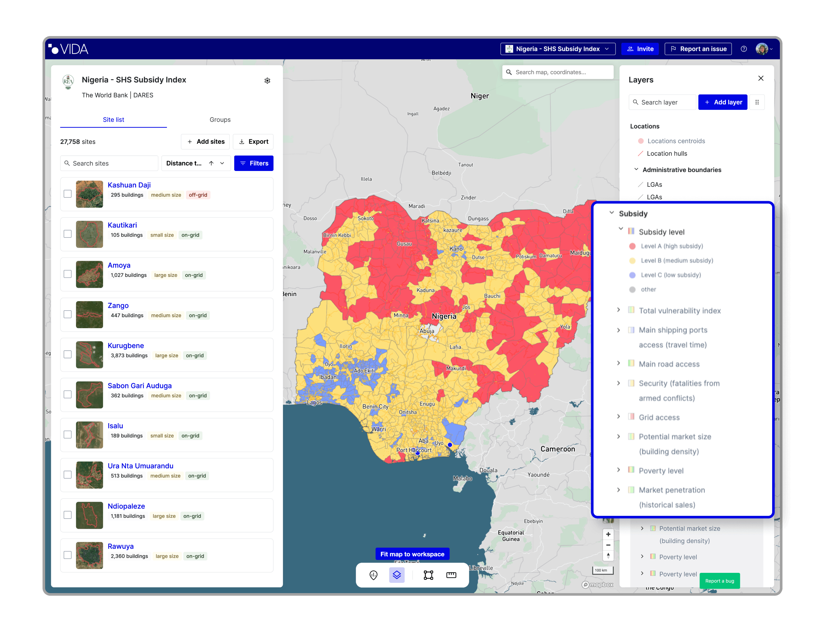Viewport: 825px width, 644px height.
Task: Click the Level A high subsidy red swatch
Action: (x=632, y=246)
